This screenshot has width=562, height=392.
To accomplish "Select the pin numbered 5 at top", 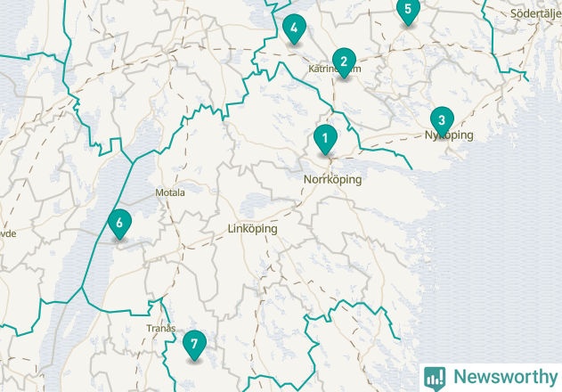I will tap(408, 11).
